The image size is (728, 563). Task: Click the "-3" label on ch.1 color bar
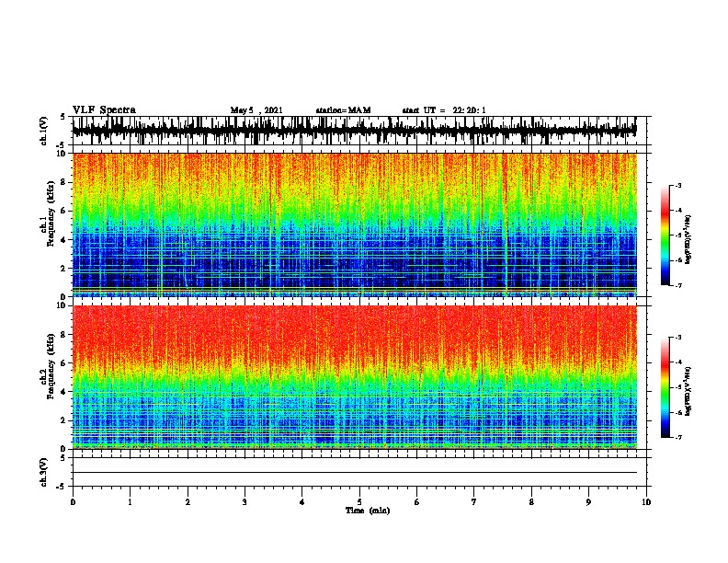point(677,185)
